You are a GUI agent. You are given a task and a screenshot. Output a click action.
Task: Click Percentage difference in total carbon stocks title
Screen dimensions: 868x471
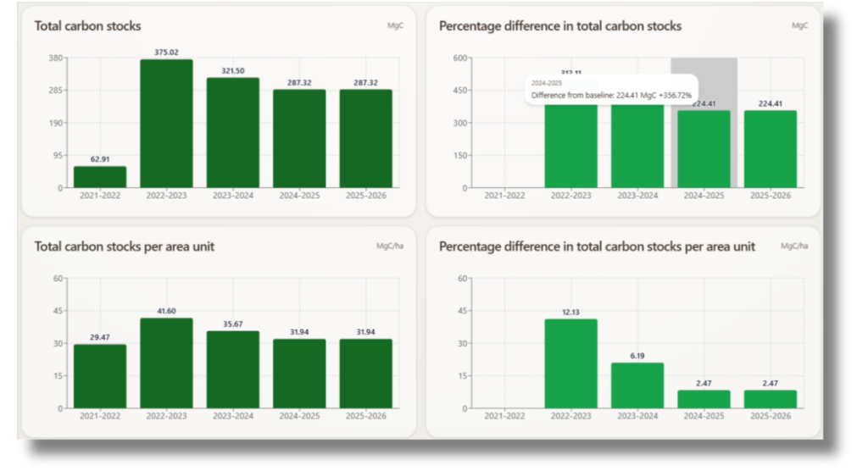point(560,26)
